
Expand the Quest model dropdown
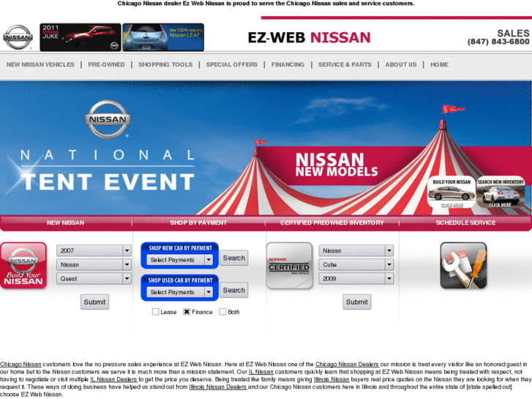[94, 278]
